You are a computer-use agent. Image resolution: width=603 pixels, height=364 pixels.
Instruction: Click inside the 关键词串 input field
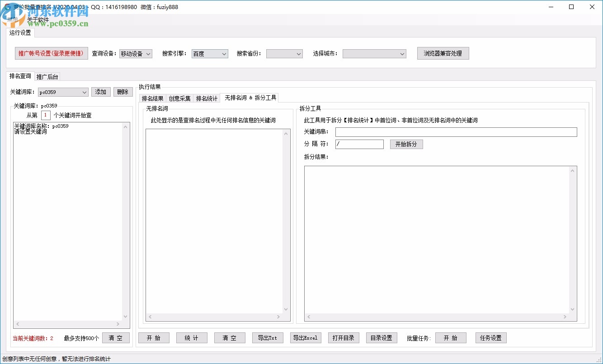(456, 132)
